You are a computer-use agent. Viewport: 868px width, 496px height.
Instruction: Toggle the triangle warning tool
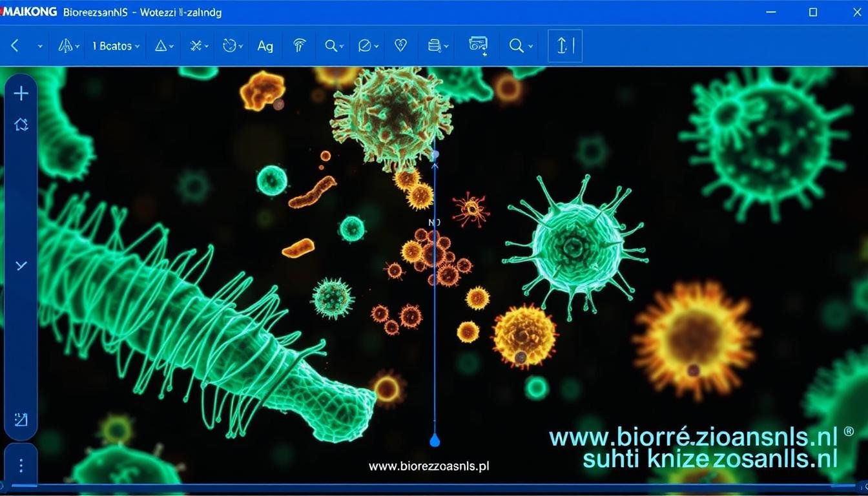coord(161,45)
